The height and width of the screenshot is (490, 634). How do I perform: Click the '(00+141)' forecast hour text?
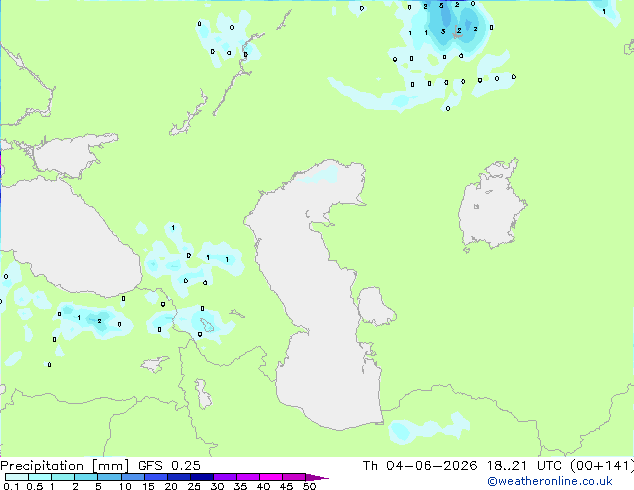tap(602, 466)
